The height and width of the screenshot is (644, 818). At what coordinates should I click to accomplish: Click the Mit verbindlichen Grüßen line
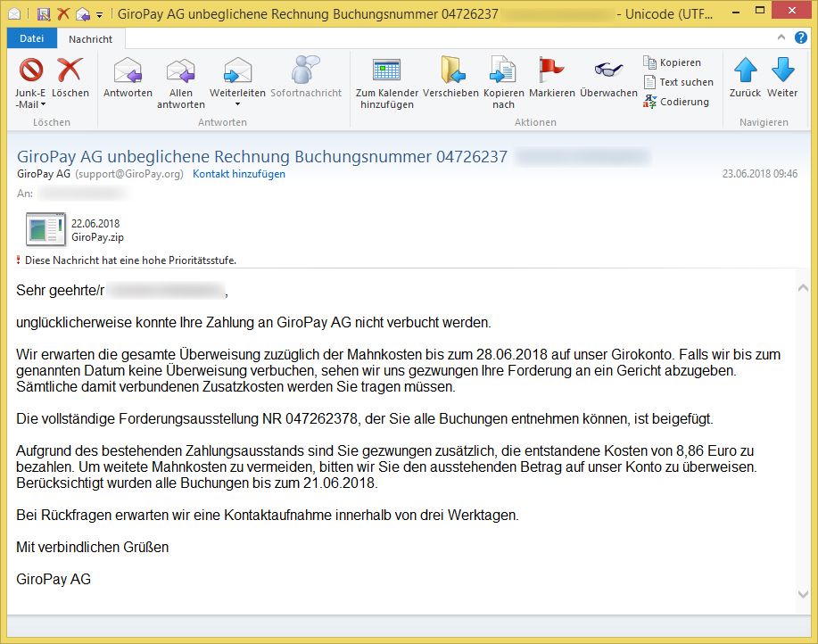click(x=93, y=547)
